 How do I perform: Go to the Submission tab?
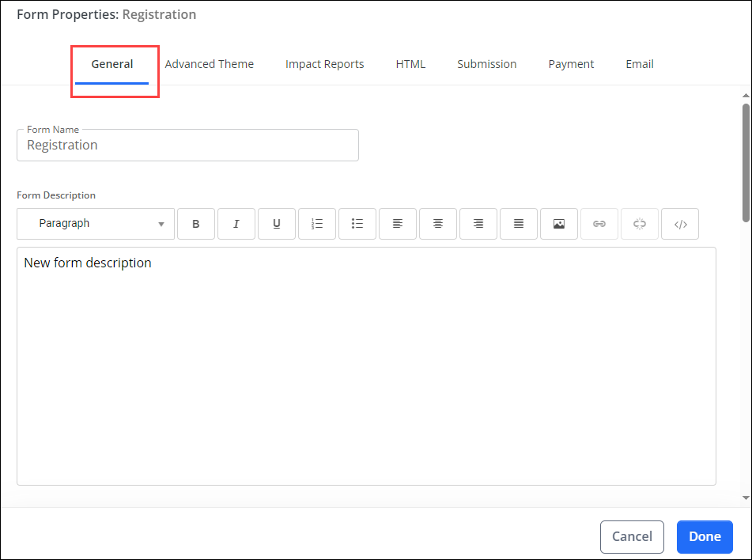[x=486, y=64]
